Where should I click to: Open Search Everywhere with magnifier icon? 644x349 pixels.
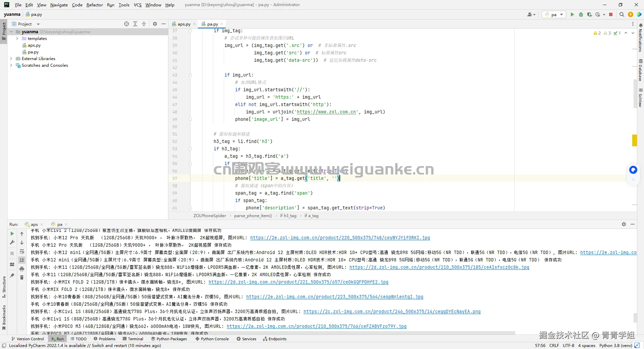622,14
